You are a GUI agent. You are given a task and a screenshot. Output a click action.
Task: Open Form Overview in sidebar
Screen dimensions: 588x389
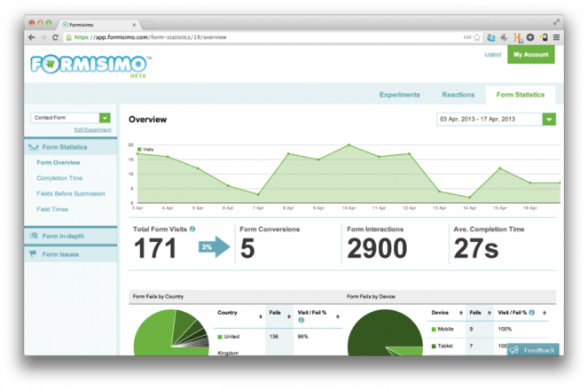[x=59, y=163]
